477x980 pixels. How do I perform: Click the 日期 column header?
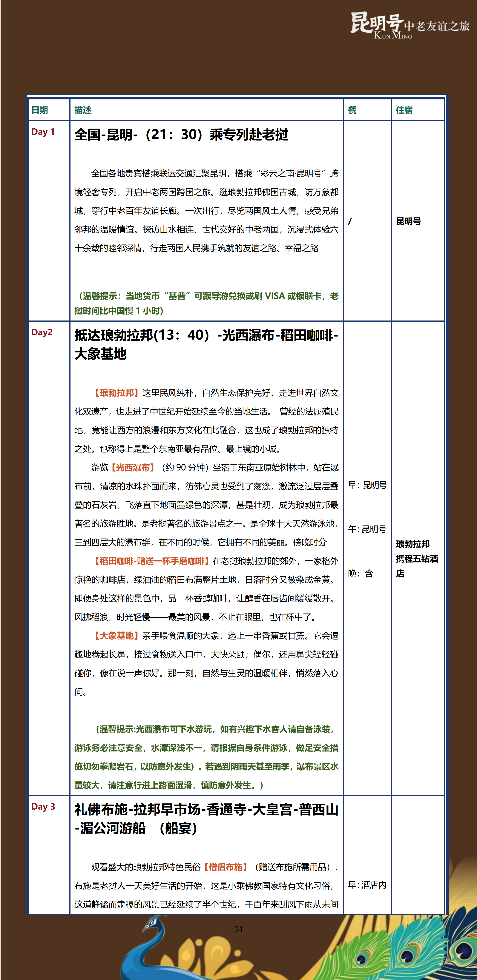pos(40,110)
